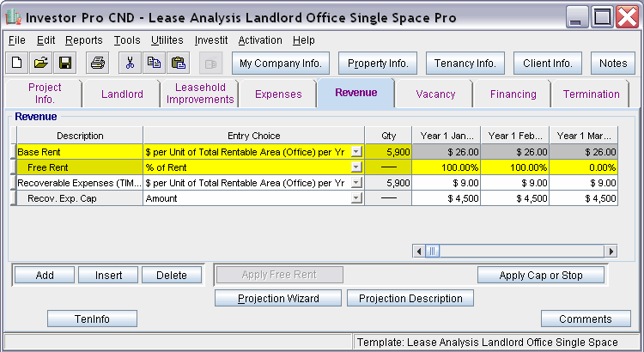Switch to the Termination tab

tap(591, 94)
